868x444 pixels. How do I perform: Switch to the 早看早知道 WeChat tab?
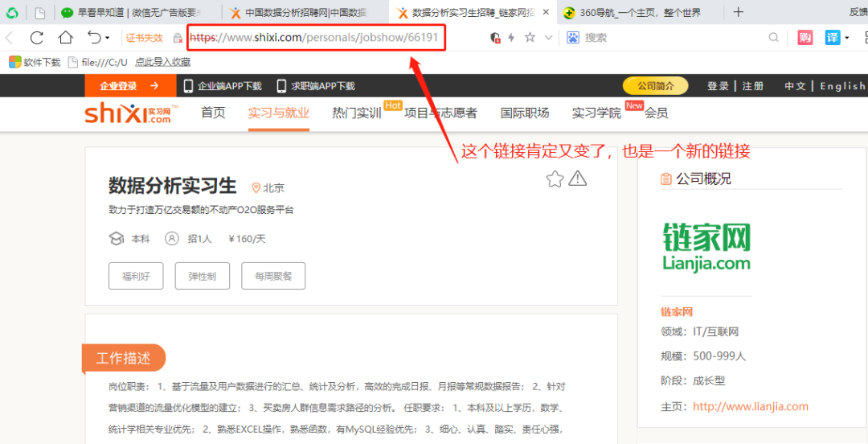(137, 12)
